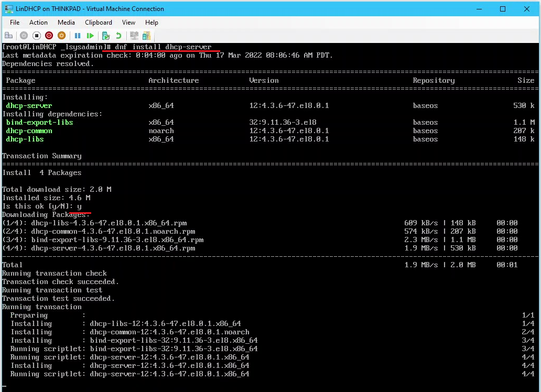
Task: Reset the VM with the green play-bar icon
Action: point(90,36)
